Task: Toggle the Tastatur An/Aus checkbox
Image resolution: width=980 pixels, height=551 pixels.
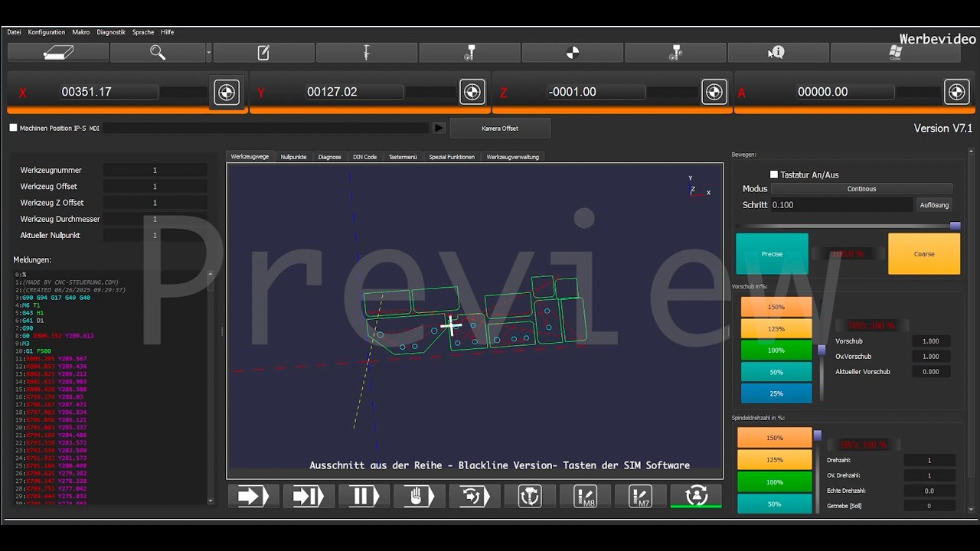Action: pos(774,174)
